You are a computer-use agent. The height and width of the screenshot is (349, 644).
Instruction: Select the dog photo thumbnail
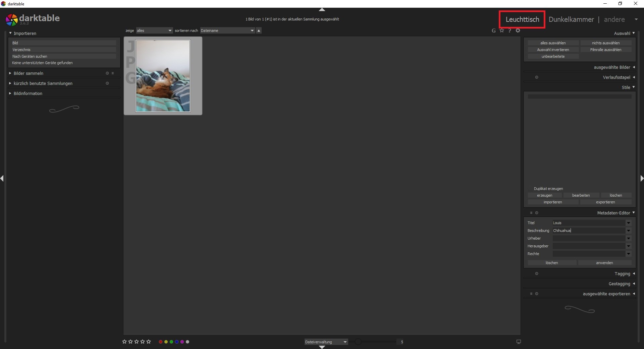pos(163,76)
